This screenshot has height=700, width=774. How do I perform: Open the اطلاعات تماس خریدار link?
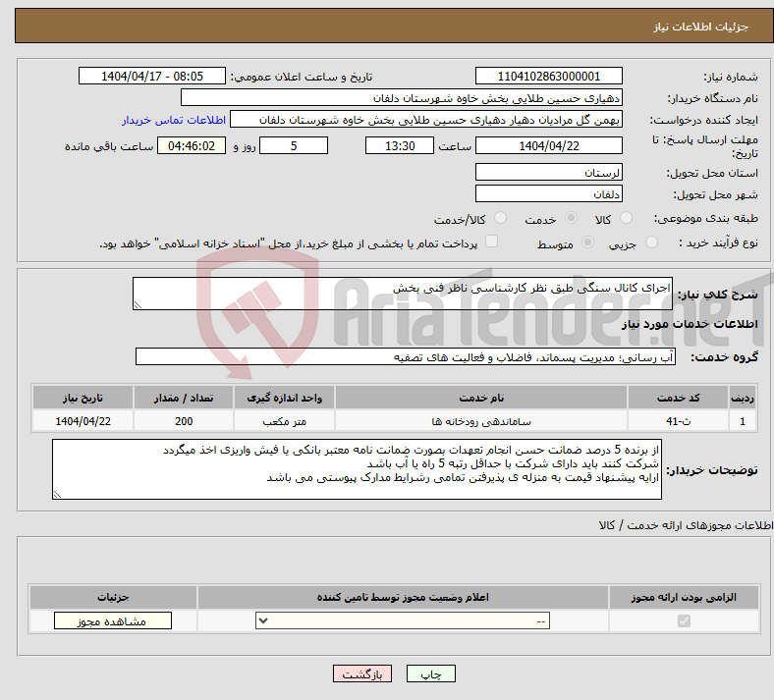pos(174,120)
